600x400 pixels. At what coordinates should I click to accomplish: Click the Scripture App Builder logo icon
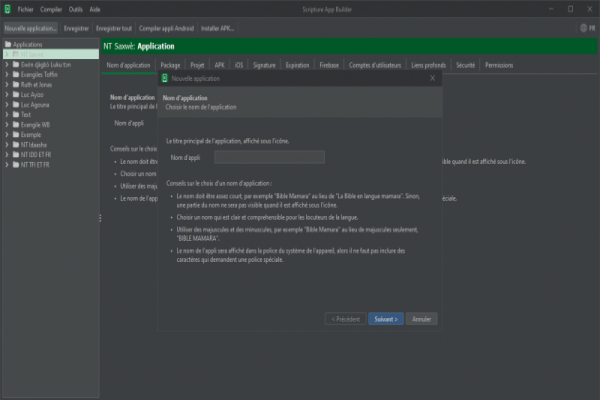click(x=8, y=7)
